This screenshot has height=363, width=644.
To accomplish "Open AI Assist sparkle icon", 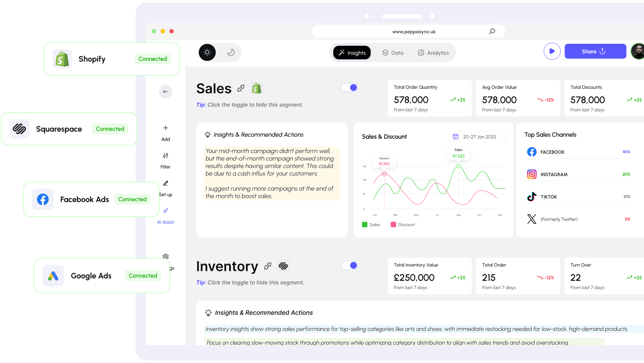I will coord(166,211).
